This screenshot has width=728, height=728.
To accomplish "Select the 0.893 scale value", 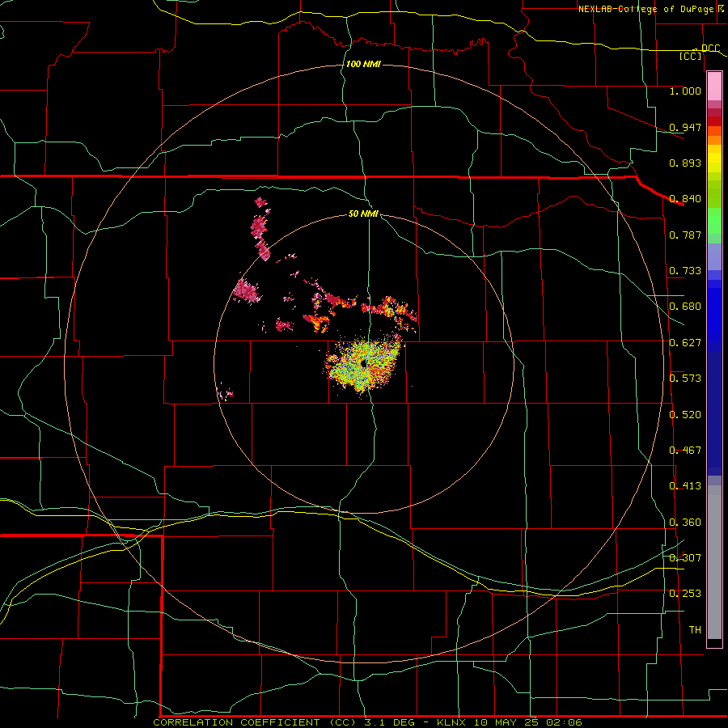I will tap(685, 163).
